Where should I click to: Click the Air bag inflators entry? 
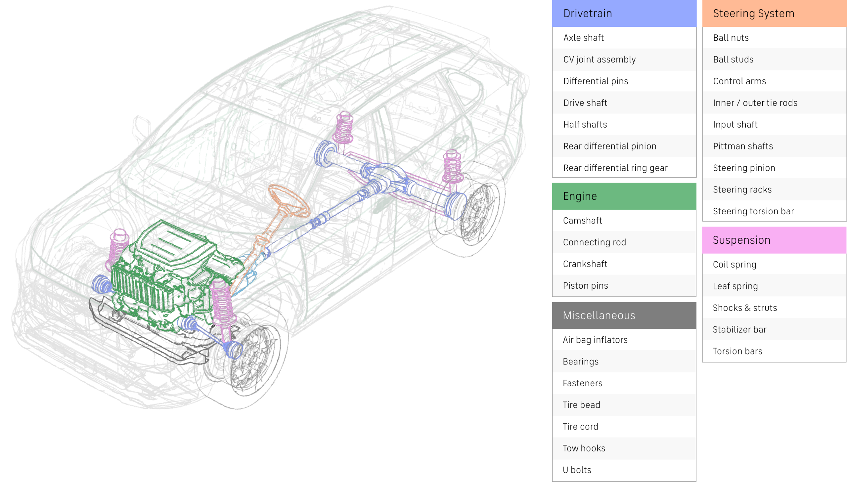coord(624,340)
